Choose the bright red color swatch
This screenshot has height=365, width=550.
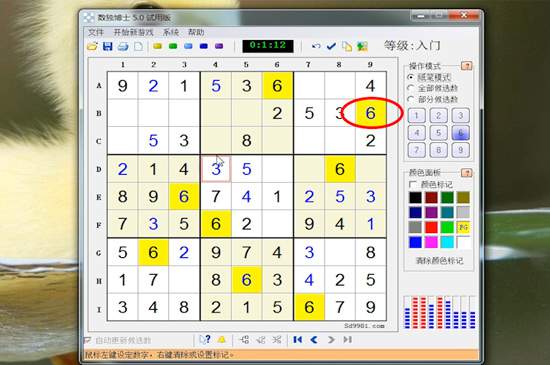431,227
